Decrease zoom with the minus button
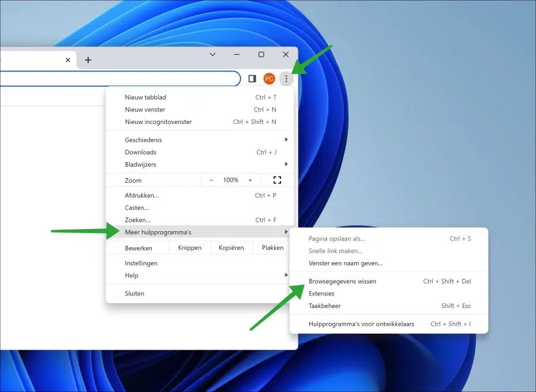This screenshot has height=392, width=536. (211, 180)
